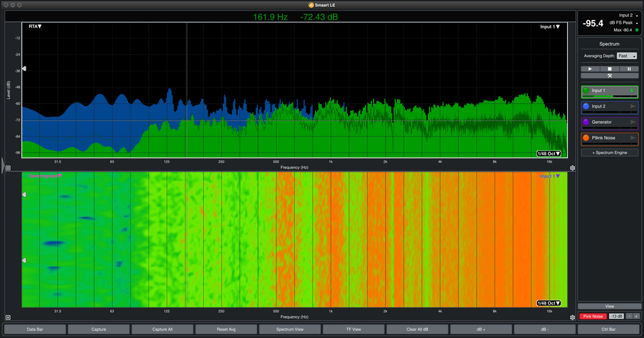Image resolution: width=644 pixels, height=338 pixels.
Task: Add a new engine with + Spectrum Engine
Action: [609, 153]
